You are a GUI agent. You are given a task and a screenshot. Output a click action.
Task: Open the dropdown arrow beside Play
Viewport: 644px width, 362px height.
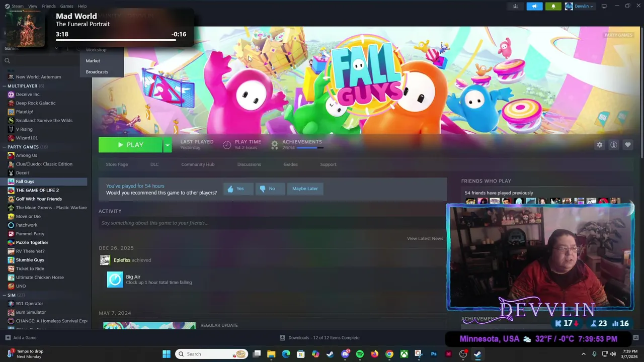(x=167, y=145)
